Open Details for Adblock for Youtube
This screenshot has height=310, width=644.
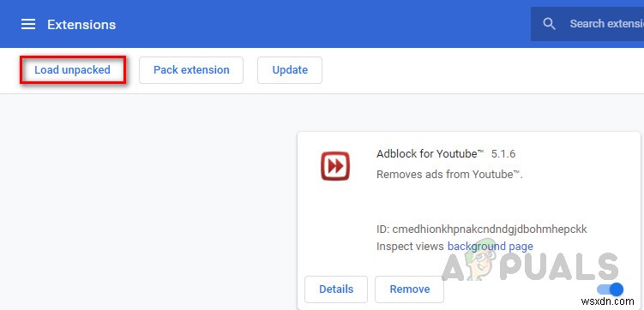336,289
